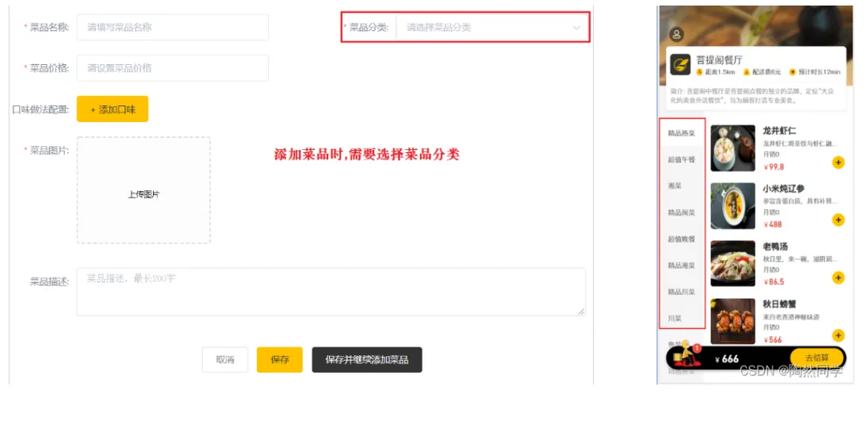Click the 预计时长12min time icon

tap(792, 72)
